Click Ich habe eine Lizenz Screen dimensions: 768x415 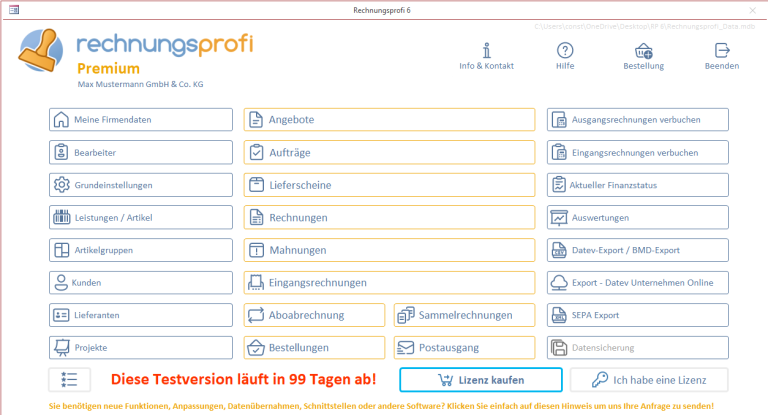point(649,380)
